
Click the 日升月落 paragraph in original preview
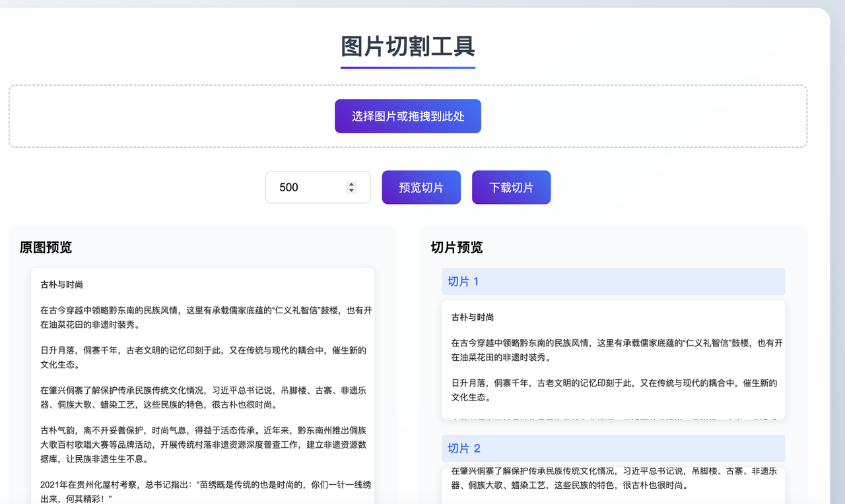tap(203, 358)
